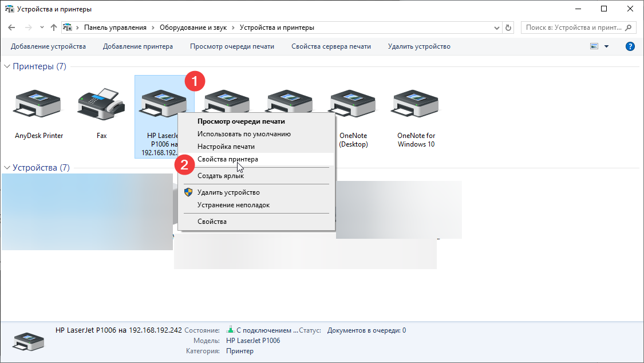
Task: Select the Fax device icon
Action: [101, 106]
